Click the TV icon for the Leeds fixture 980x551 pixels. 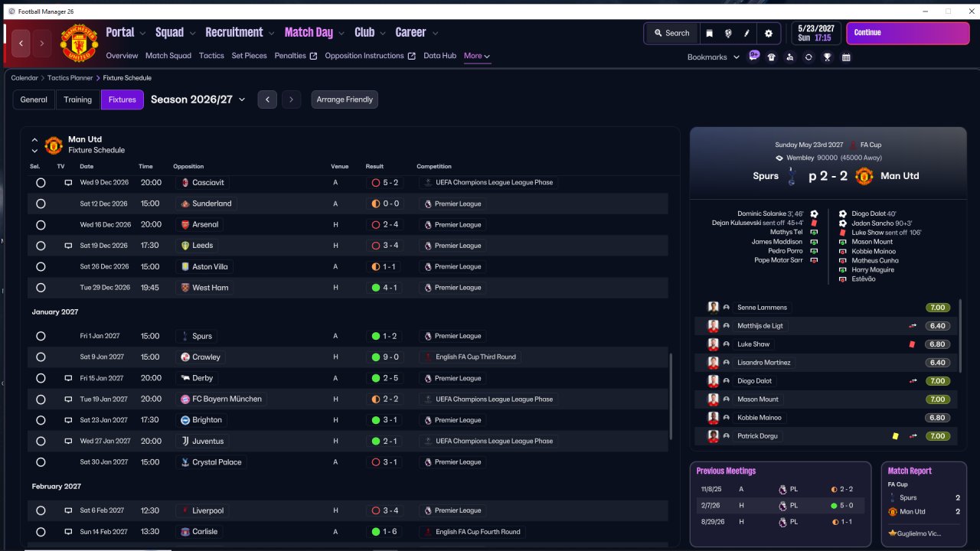click(x=68, y=246)
